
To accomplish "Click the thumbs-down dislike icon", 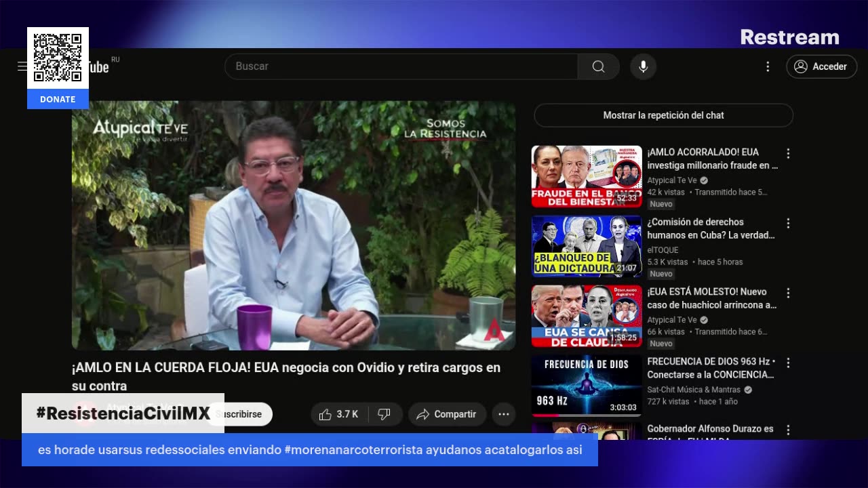I will [384, 414].
